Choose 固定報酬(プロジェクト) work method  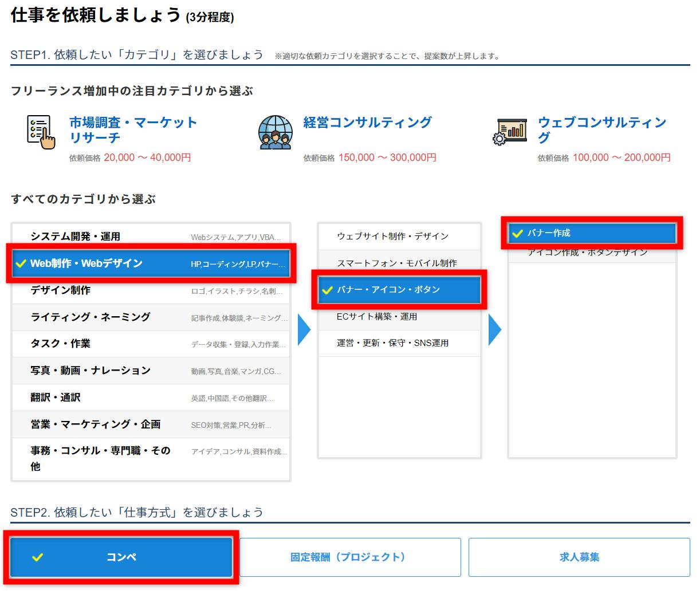tap(349, 557)
